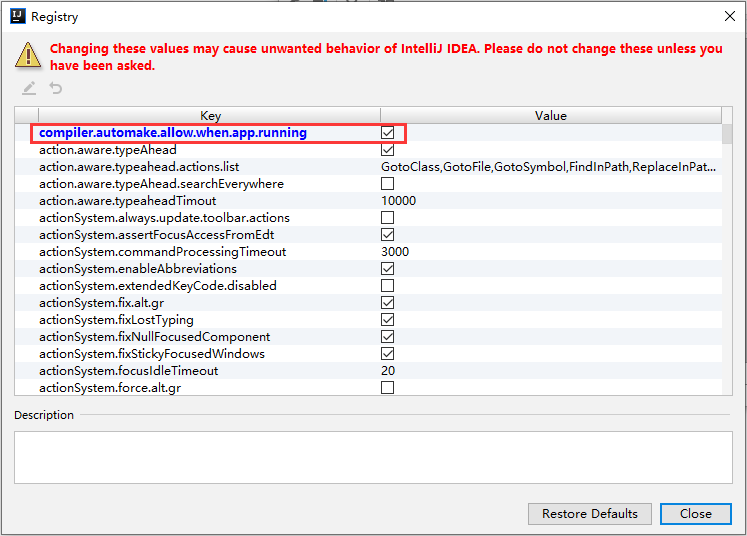Select the actionSystem.fixStickyFocusedWindows key

click(152, 354)
